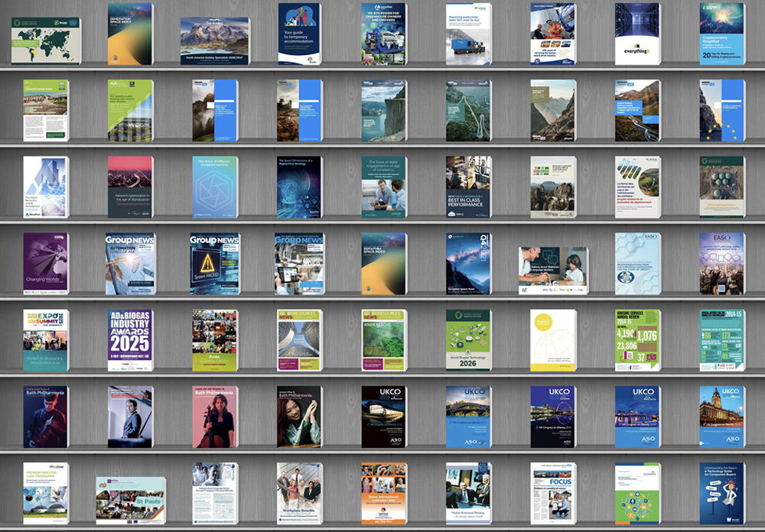Open Bath Philharmonia programme with guitarist
This screenshot has height=532, width=765.
click(x=46, y=417)
